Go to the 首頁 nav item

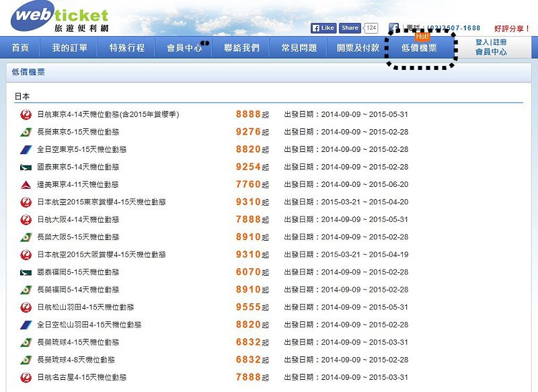[x=20, y=48]
